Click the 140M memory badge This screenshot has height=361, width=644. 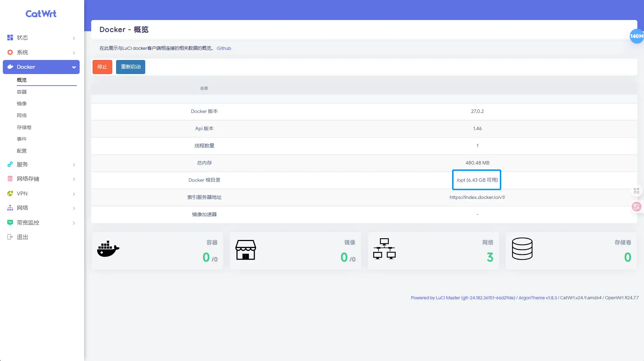click(x=637, y=36)
